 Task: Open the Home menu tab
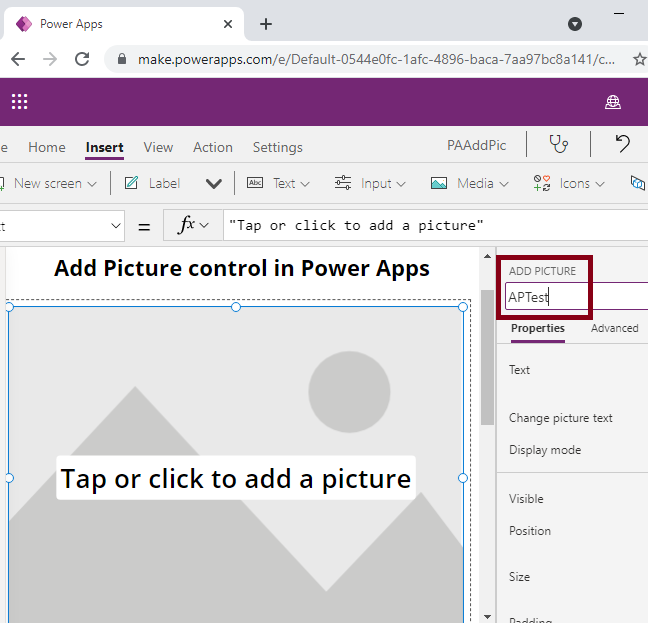click(47, 147)
